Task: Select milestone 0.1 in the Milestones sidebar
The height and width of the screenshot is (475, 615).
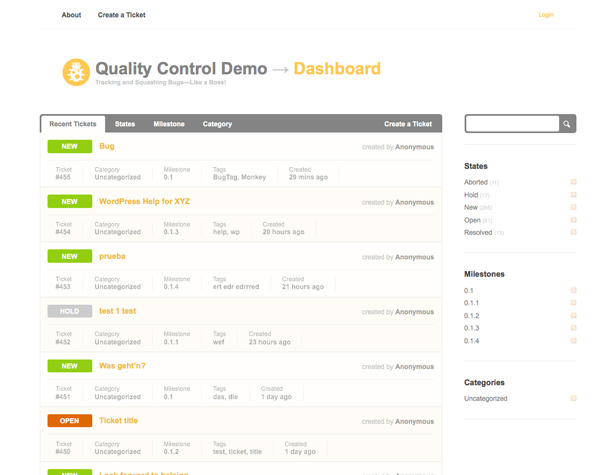Action: point(469,291)
